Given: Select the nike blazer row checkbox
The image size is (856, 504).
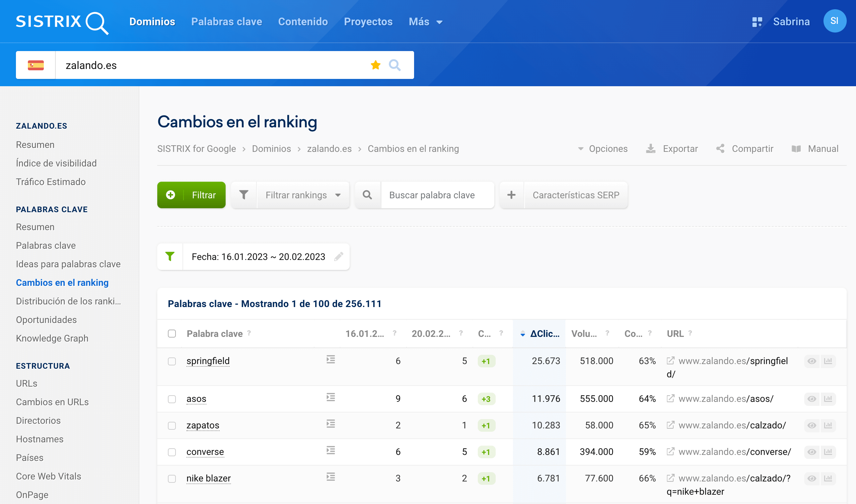Looking at the screenshot, I should [172, 478].
